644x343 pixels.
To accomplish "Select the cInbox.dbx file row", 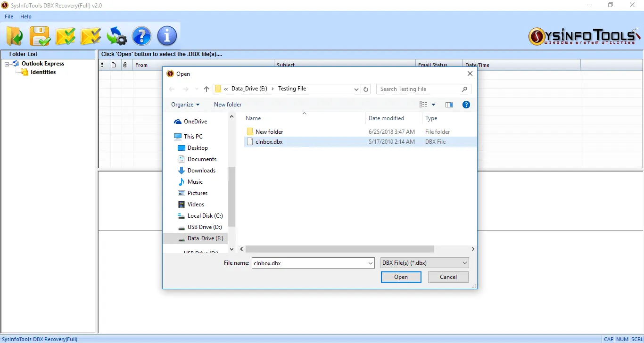I will (361, 141).
